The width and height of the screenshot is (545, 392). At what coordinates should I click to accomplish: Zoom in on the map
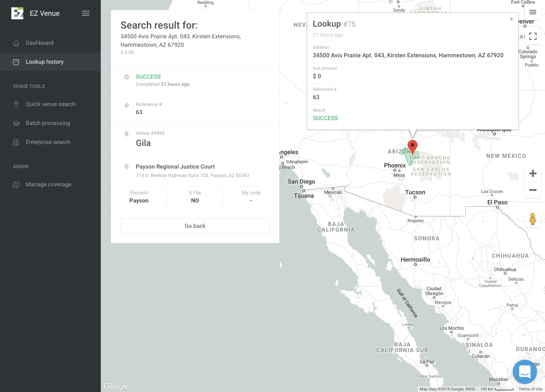(533, 173)
